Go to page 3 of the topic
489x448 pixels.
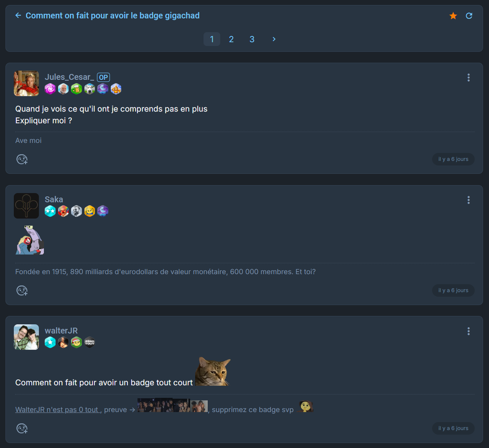click(252, 39)
